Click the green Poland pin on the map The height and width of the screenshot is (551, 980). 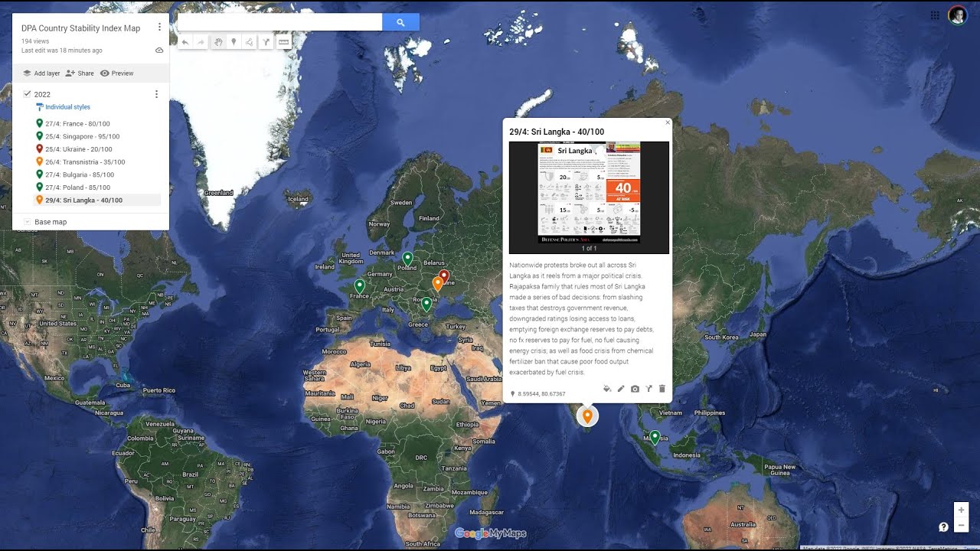click(x=407, y=259)
